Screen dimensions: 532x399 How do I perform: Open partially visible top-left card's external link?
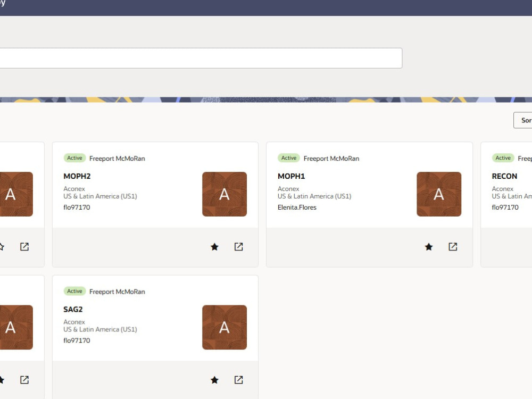tap(24, 247)
